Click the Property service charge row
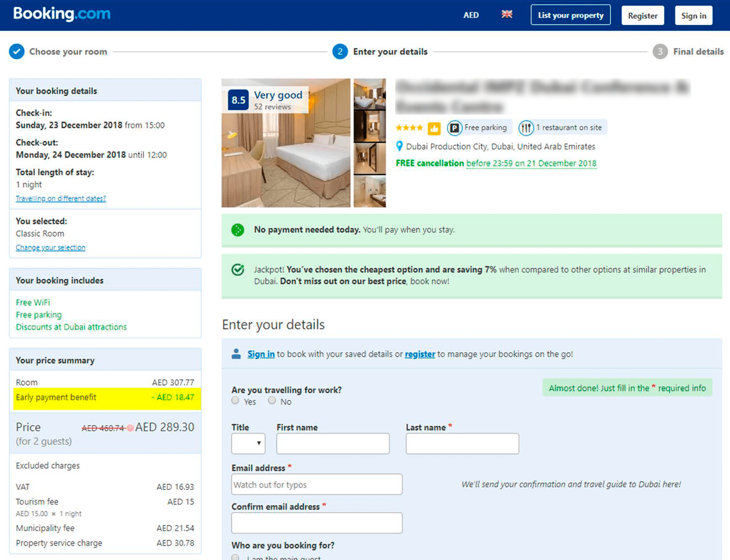 pos(105,543)
